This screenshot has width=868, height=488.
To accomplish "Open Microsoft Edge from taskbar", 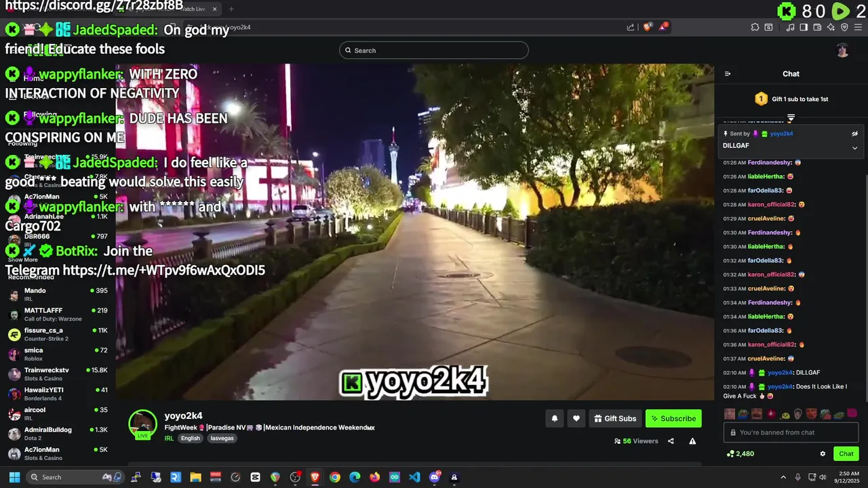I will pos(355,477).
